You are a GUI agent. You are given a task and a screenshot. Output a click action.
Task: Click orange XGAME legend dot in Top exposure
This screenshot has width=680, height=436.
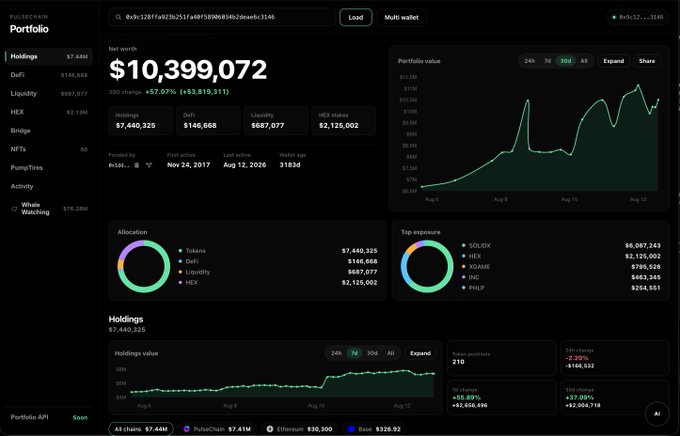464,267
